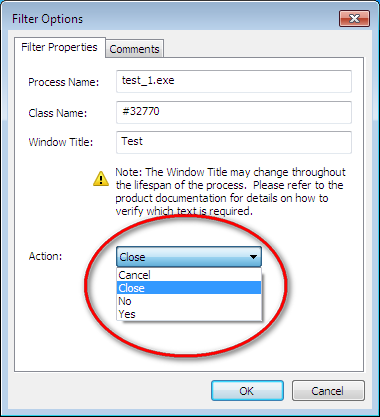Click into the Process Name field
Screen dimensions: 380x417
234,81
